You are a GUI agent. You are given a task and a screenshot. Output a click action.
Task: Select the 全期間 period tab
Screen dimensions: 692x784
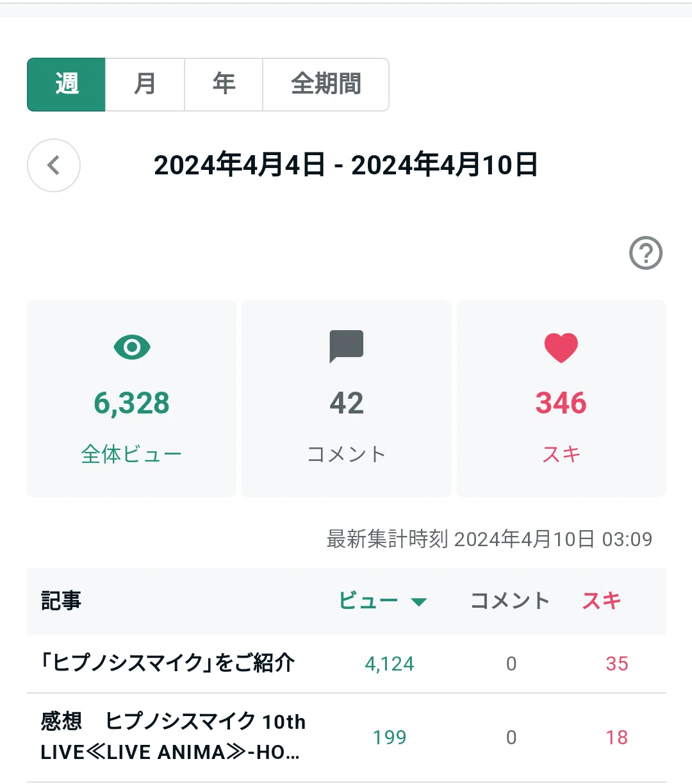coord(325,85)
